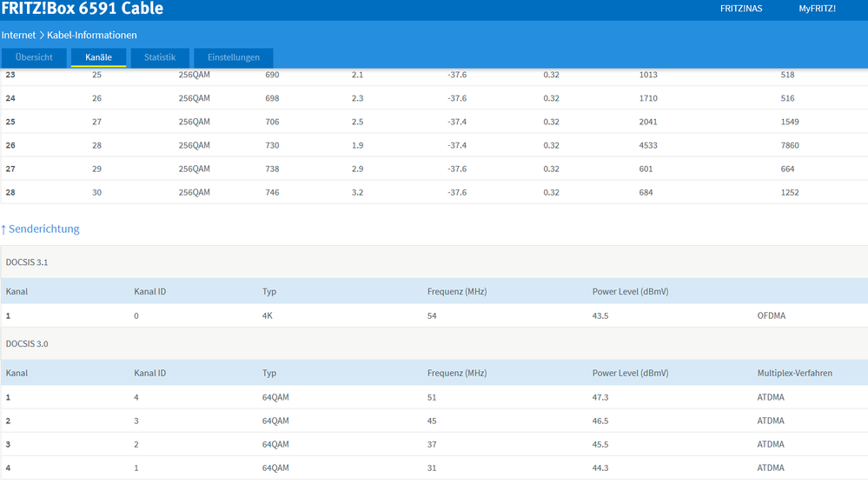Click the 51 MHz frequency cell
The image size is (868, 484).
(x=432, y=397)
